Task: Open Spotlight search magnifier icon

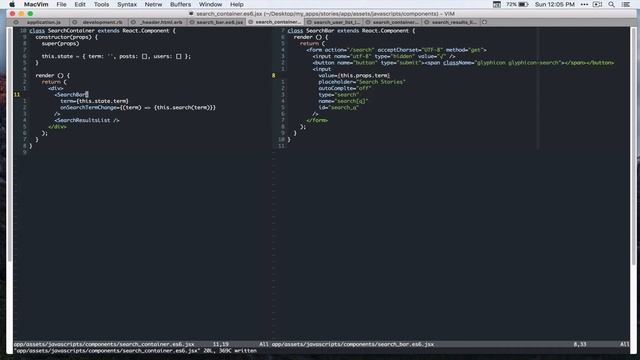Action: click(611, 4)
